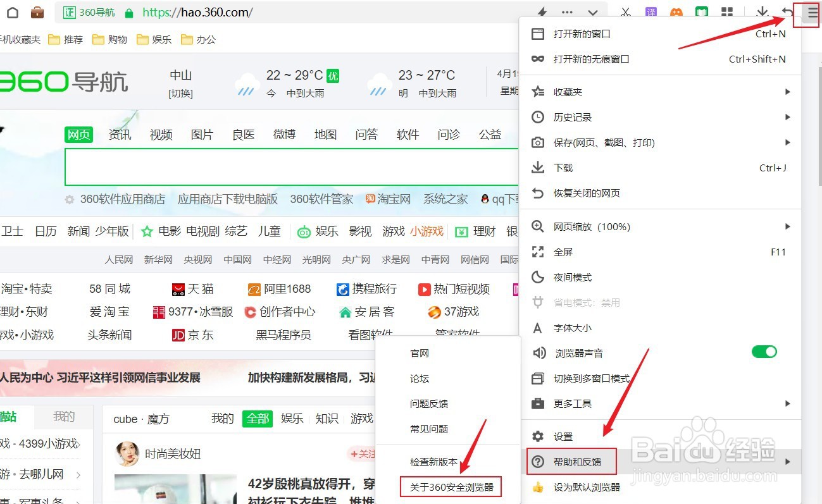
Task: Open 设置 from the main menu
Action: (660, 436)
